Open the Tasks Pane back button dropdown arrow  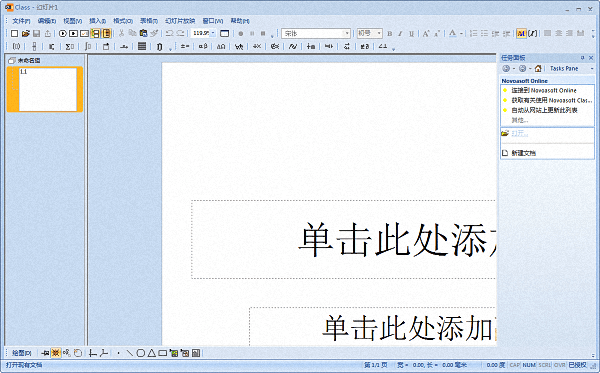point(514,68)
